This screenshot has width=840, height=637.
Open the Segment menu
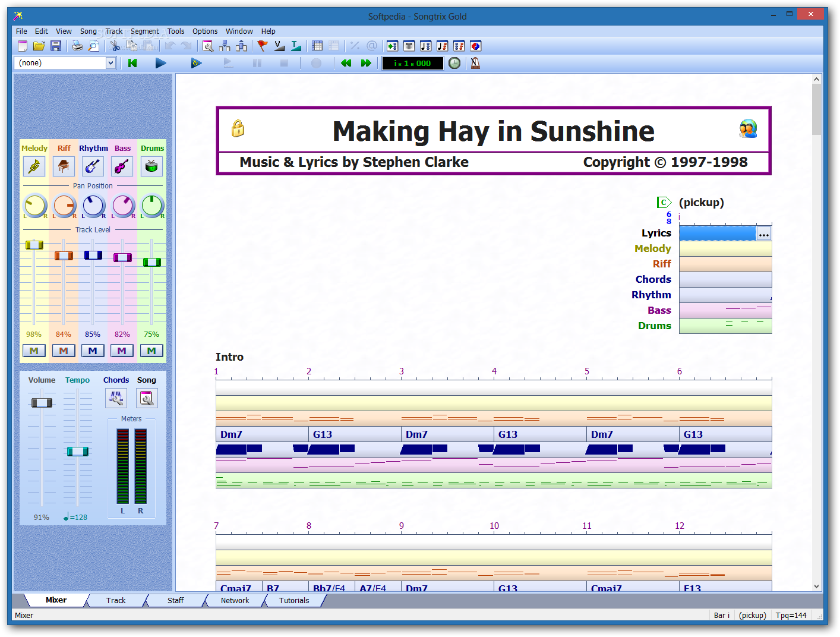coord(145,31)
